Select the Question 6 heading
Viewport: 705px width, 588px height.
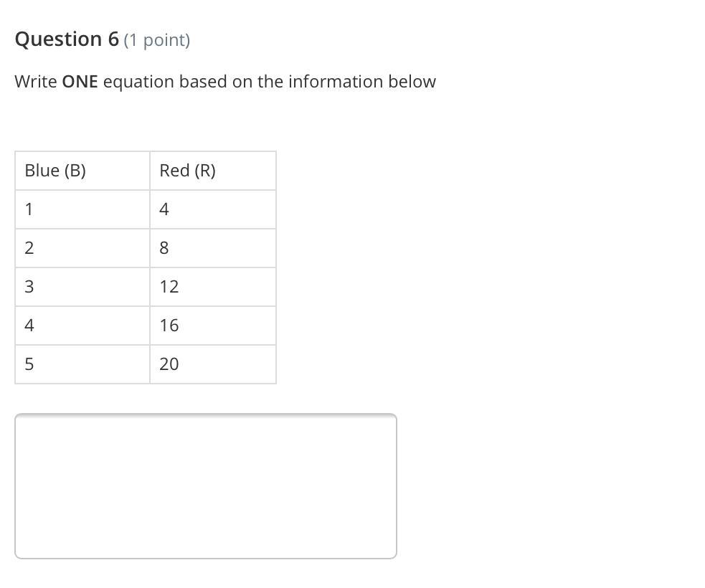[67, 39]
